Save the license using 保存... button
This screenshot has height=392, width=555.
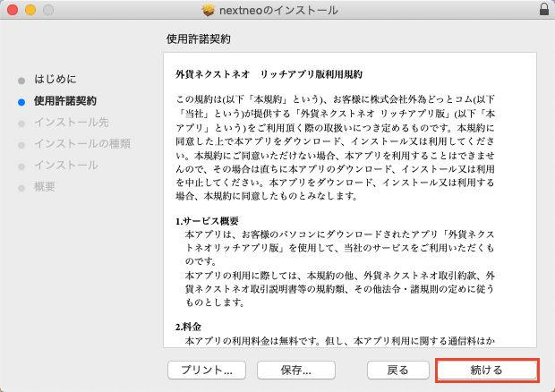pos(295,370)
